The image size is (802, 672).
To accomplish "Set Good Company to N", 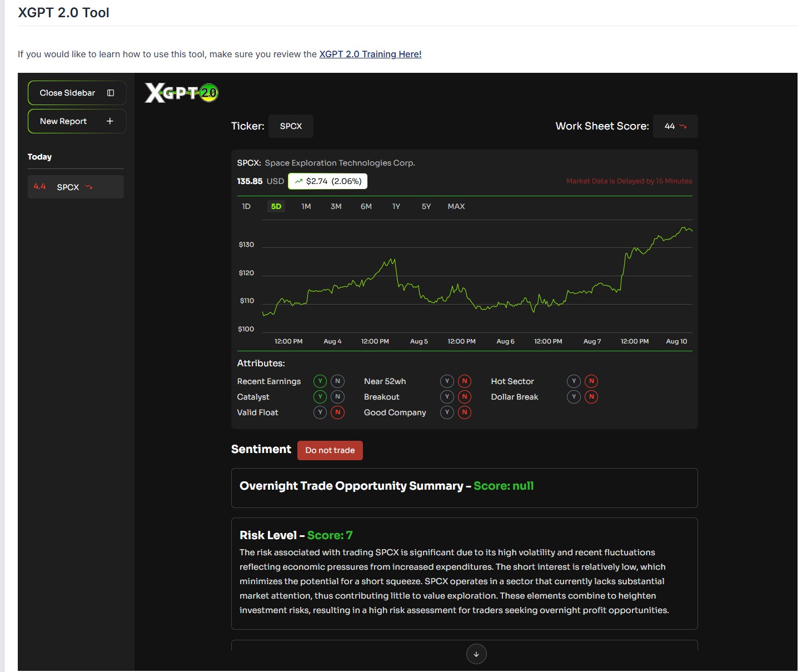I will coord(465,412).
